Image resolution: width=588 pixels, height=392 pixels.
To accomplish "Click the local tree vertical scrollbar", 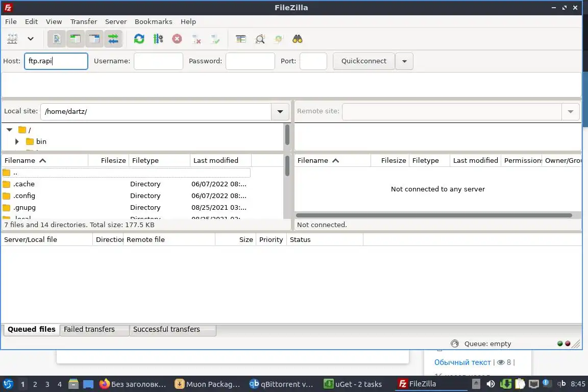I will 287,135.
